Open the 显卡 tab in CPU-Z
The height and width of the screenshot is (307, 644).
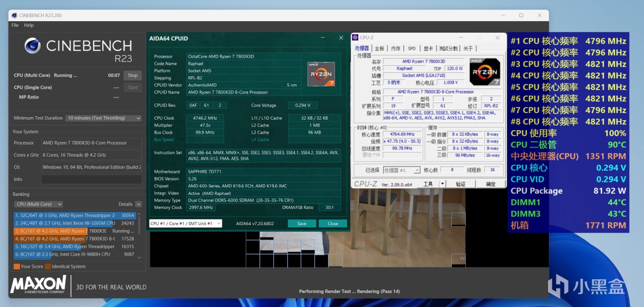click(428, 49)
